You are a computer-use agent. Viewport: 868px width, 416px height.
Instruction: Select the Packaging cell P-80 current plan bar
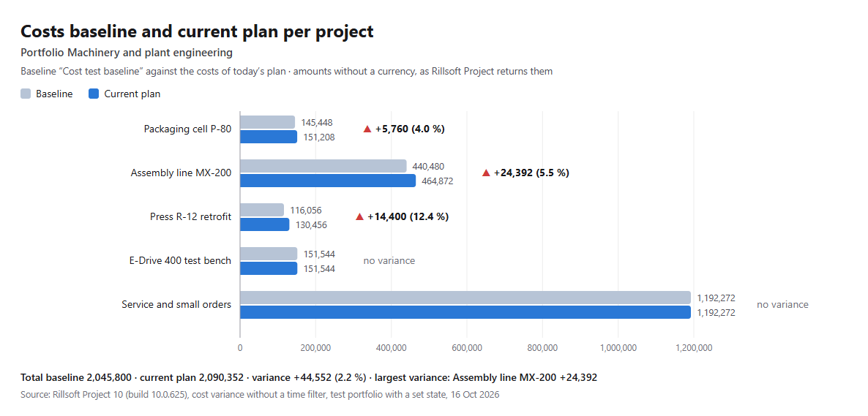[269, 137]
